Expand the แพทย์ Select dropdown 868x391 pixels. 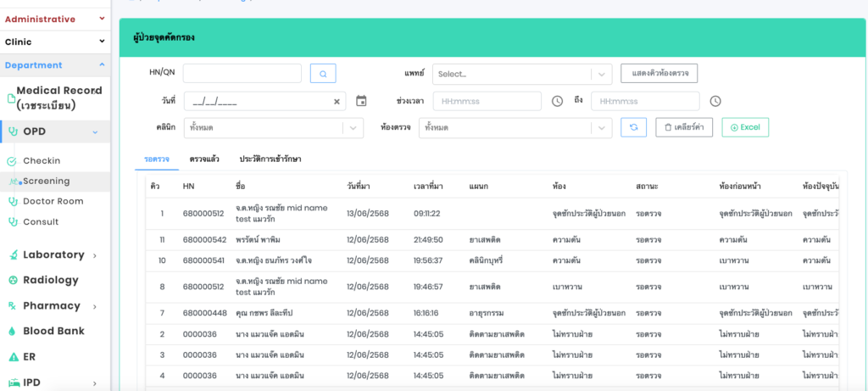click(520, 74)
